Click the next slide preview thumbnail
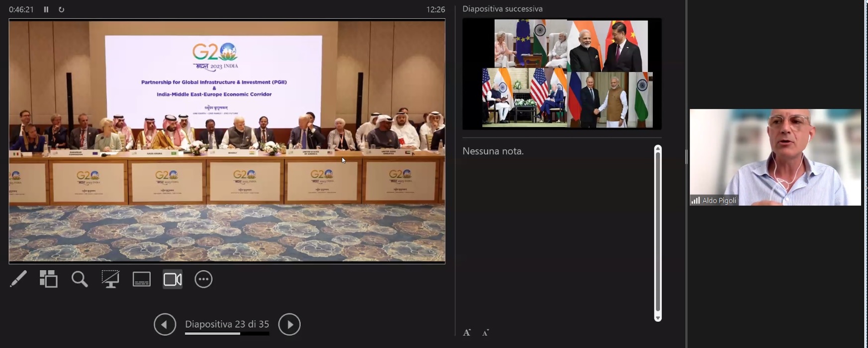This screenshot has width=868, height=348. pyautogui.click(x=562, y=74)
